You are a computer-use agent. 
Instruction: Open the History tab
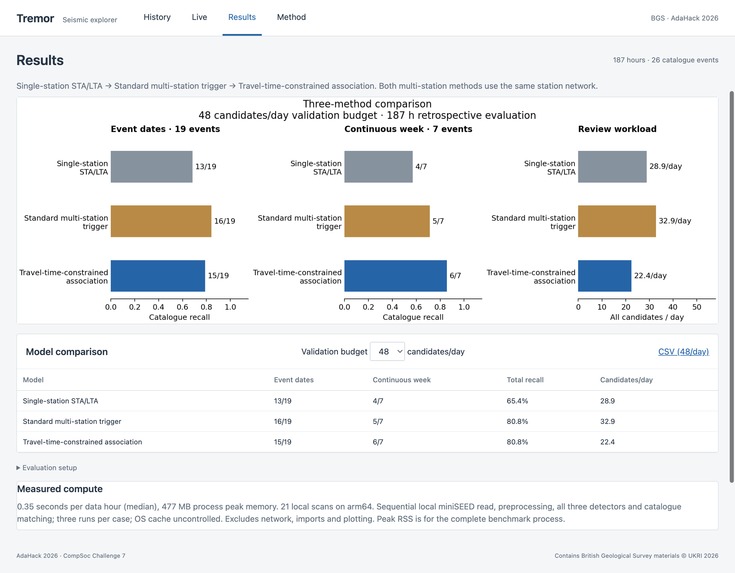(x=157, y=17)
